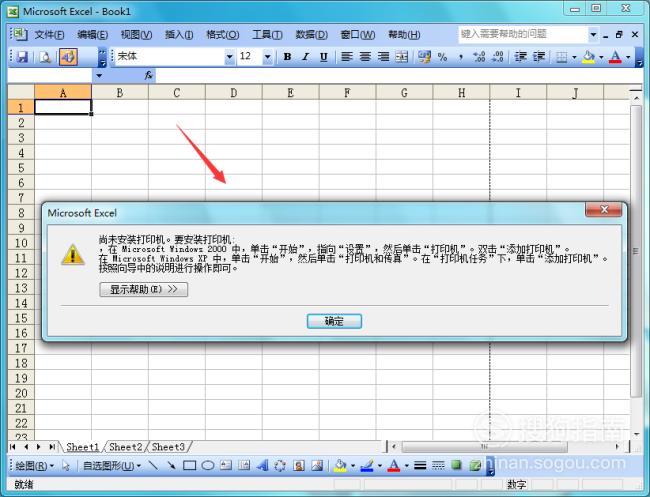Click the Insert Function fx icon

tap(148, 75)
